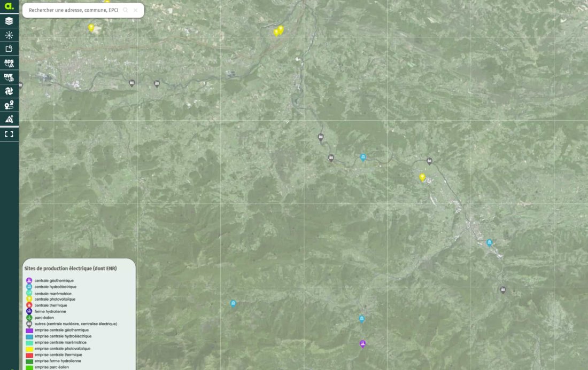This screenshot has height=370, width=588.
Task: Open the DVF sidebar tool
Action: coord(9,77)
